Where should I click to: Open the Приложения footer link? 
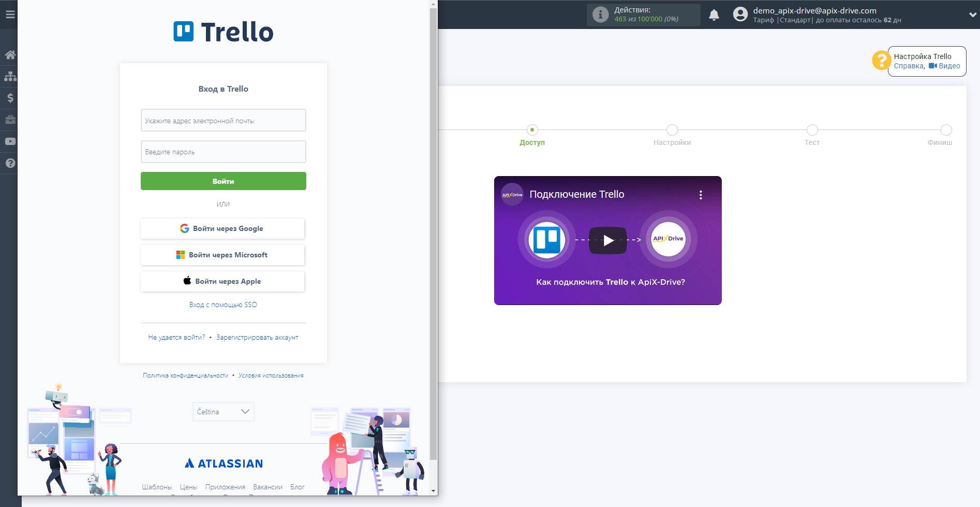(225, 487)
